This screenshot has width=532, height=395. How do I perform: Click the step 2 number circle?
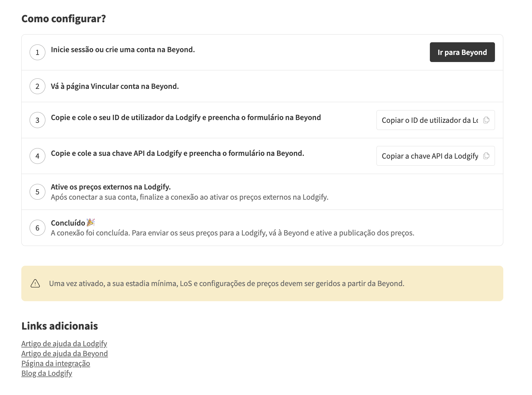point(37,86)
